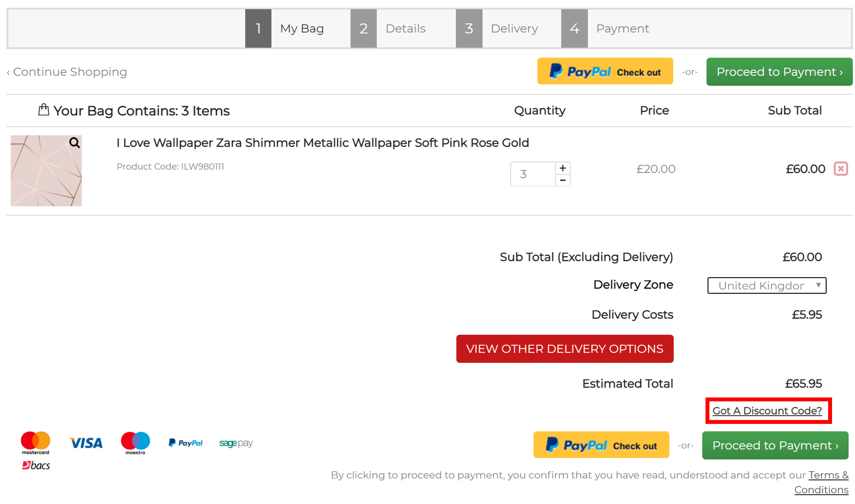Image resolution: width=855 pixels, height=504 pixels.
Task: Decrease quantity using the minus stepper
Action: 562,180
